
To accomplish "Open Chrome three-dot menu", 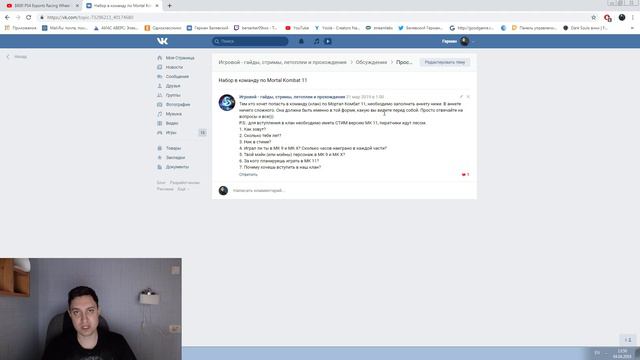I will pyautogui.click(x=633, y=18).
